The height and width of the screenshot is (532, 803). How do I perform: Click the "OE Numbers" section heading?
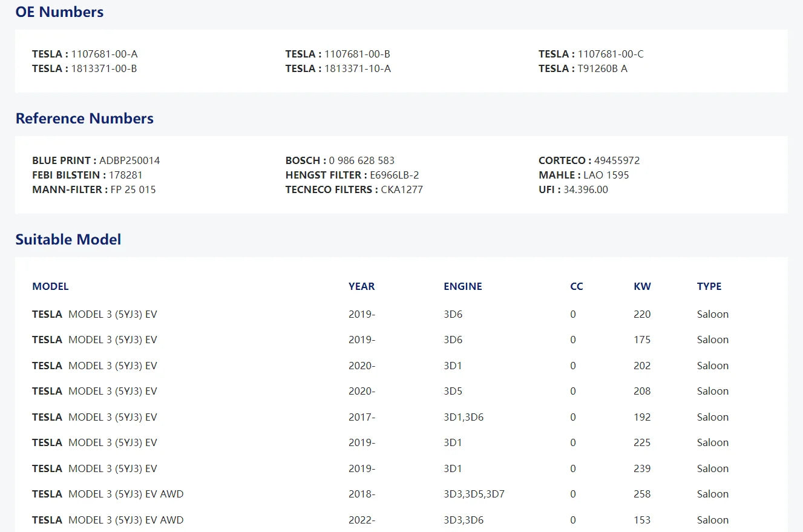[59, 12]
